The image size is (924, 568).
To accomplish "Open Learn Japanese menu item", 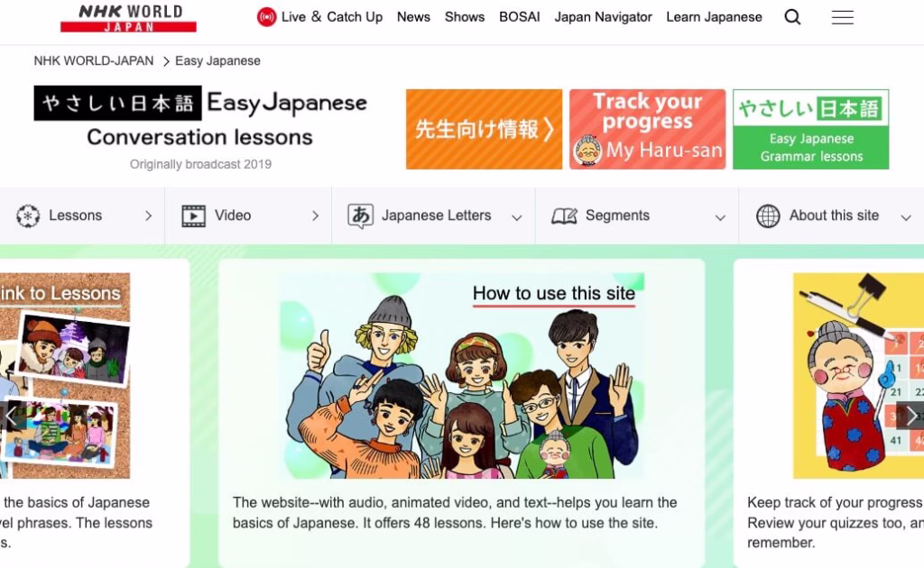I will coord(714,17).
